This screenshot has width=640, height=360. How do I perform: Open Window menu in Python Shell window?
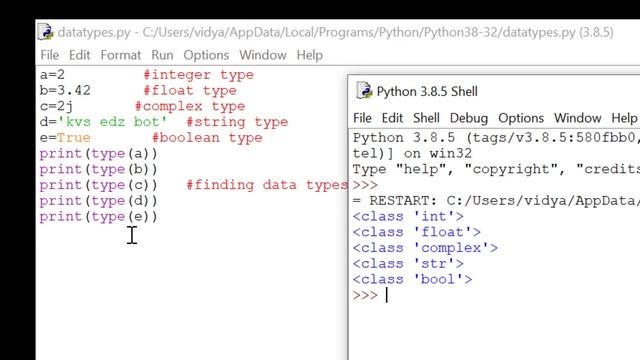coord(577,118)
